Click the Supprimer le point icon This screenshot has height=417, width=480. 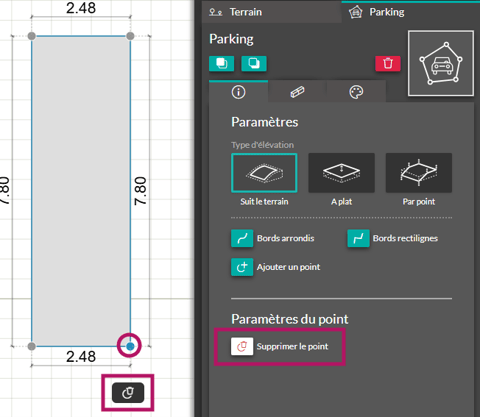point(242,346)
